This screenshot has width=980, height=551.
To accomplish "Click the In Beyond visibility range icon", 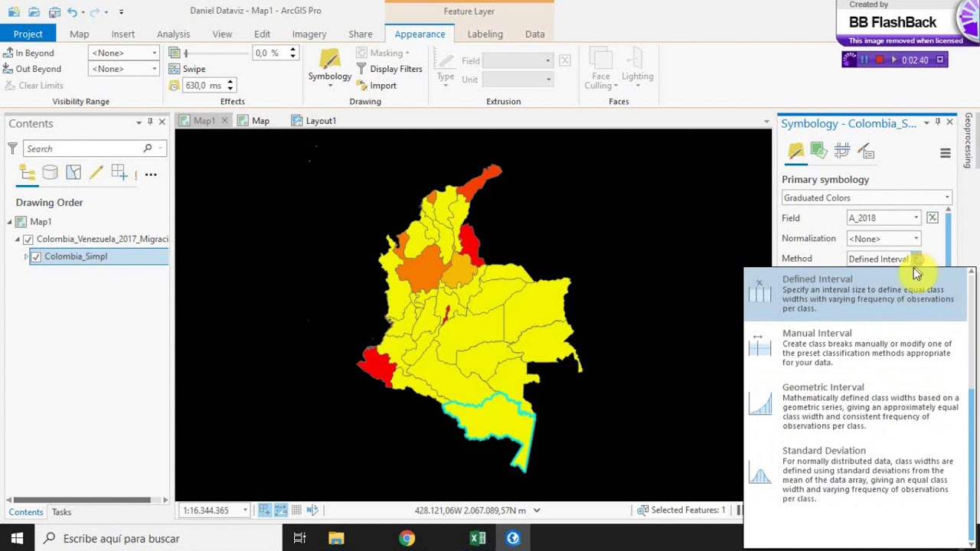I will click(x=8, y=53).
